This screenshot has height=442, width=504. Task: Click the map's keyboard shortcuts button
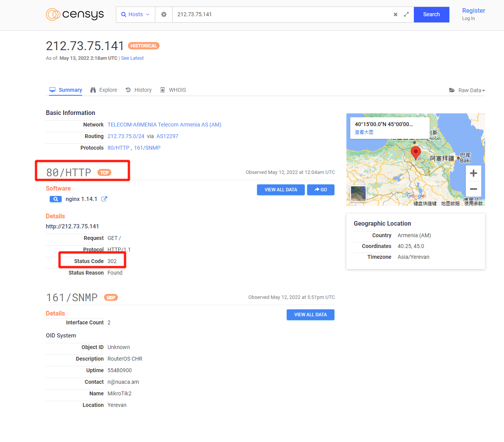(x=425, y=203)
